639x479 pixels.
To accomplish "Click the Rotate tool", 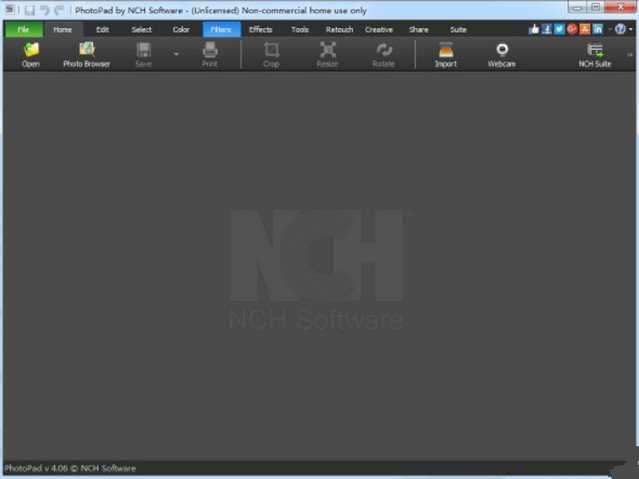I will (383, 54).
